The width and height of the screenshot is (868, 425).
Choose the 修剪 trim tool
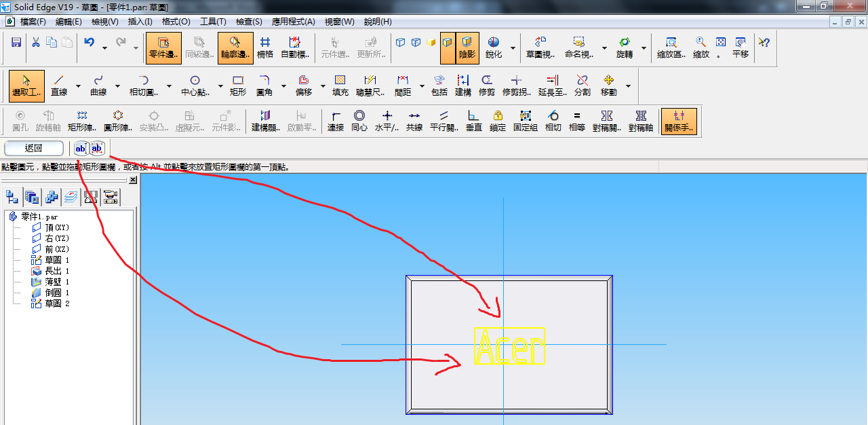487,86
